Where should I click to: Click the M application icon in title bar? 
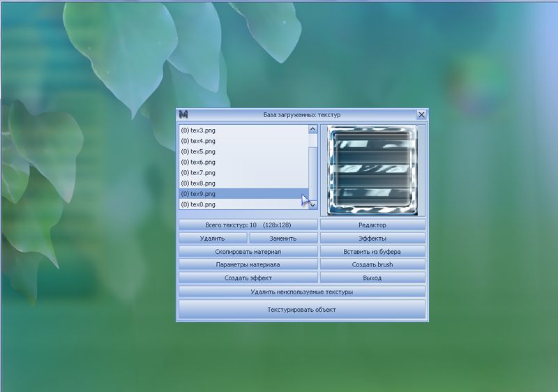[184, 114]
